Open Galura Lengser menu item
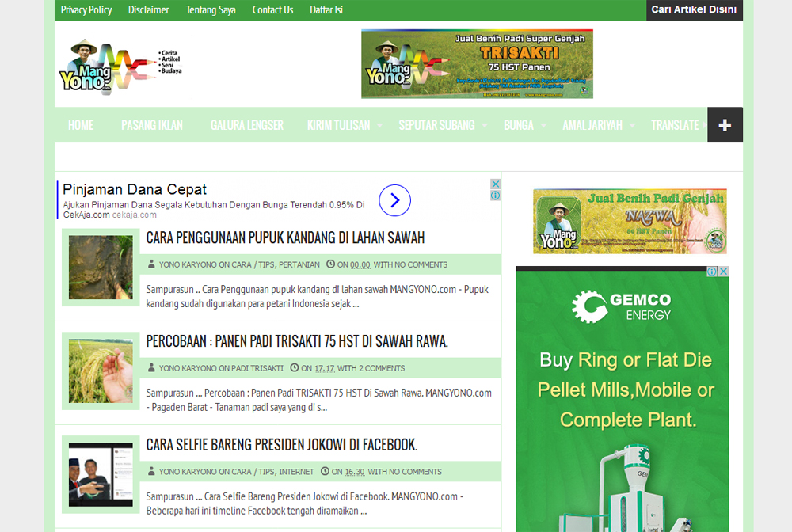This screenshot has height=532, width=792. [247, 125]
